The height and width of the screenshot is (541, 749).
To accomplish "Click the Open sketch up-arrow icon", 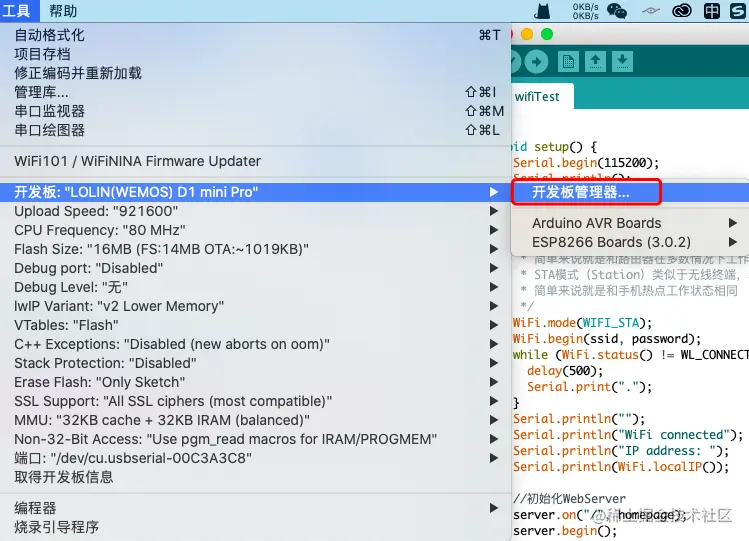I will (x=595, y=62).
